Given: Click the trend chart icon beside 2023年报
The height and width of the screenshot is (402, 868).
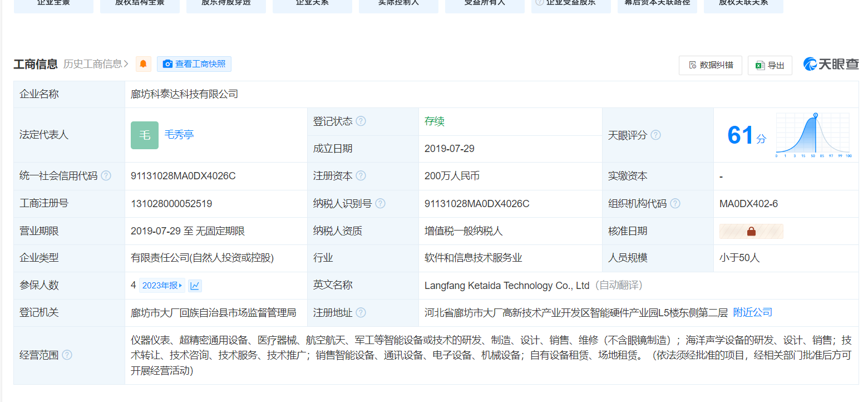Looking at the screenshot, I should click(x=195, y=286).
